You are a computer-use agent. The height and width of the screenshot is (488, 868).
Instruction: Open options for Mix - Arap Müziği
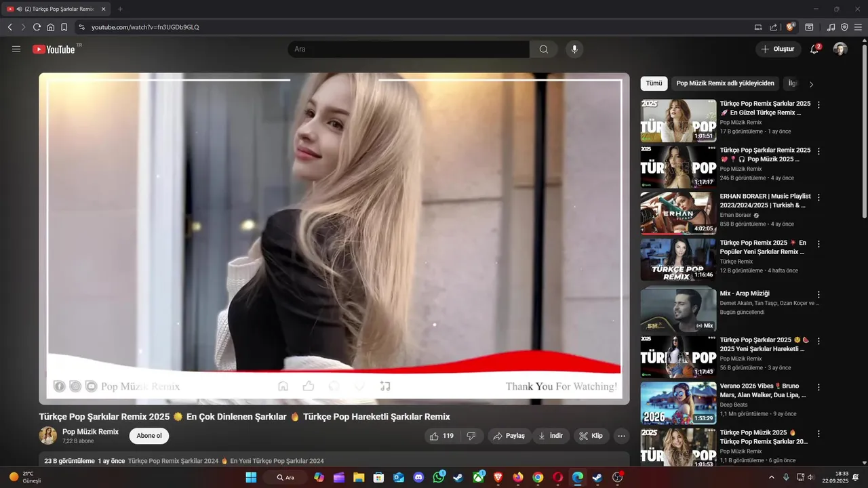pyautogui.click(x=818, y=295)
